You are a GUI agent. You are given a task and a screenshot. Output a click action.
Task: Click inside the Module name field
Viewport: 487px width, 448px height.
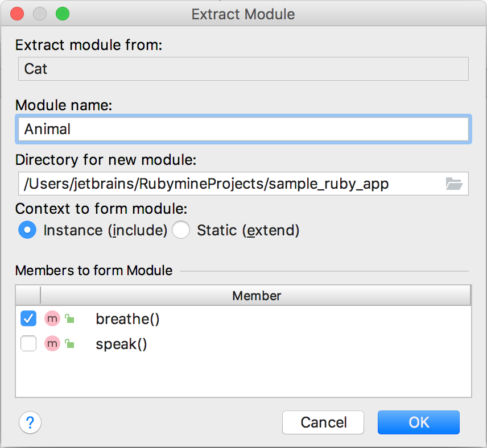(228, 129)
